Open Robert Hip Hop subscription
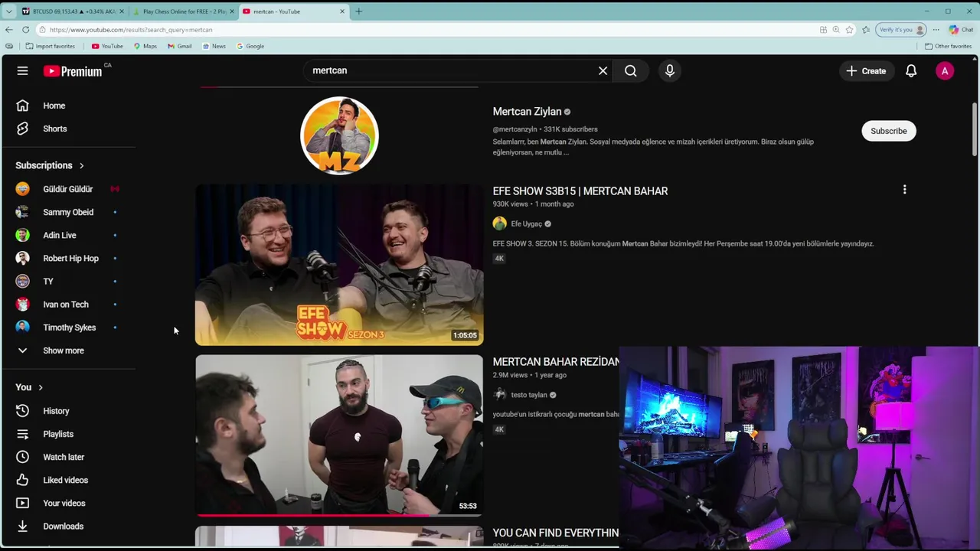The width and height of the screenshot is (980, 551). click(69, 258)
